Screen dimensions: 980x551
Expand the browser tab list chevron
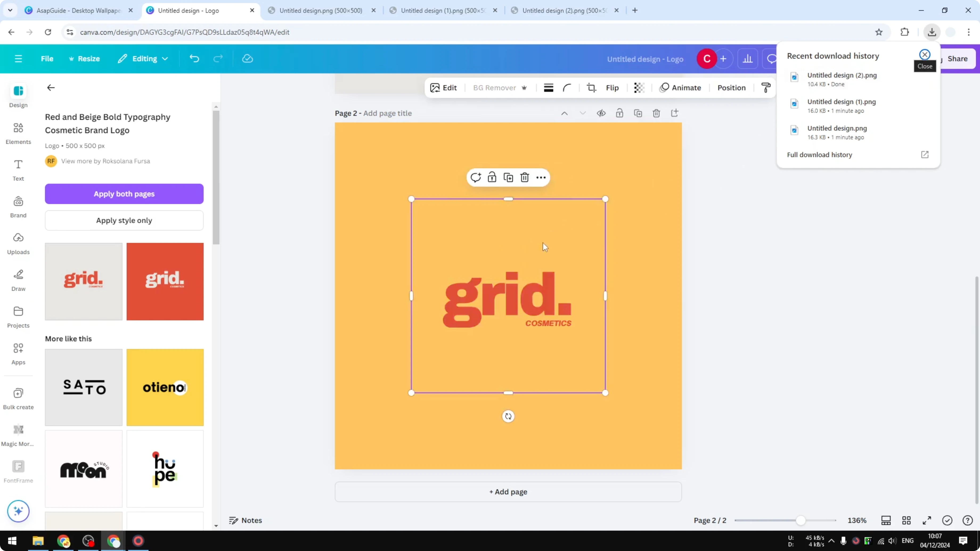10,10
